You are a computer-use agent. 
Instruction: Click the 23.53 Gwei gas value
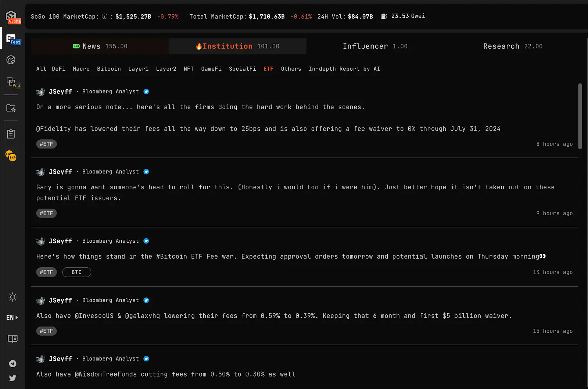coord(408,16)
